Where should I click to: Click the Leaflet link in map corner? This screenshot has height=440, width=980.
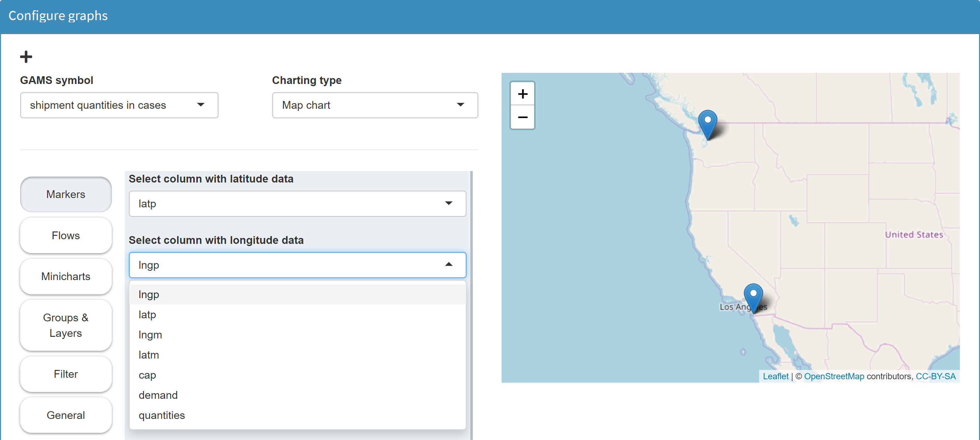[x=775, y=376]
